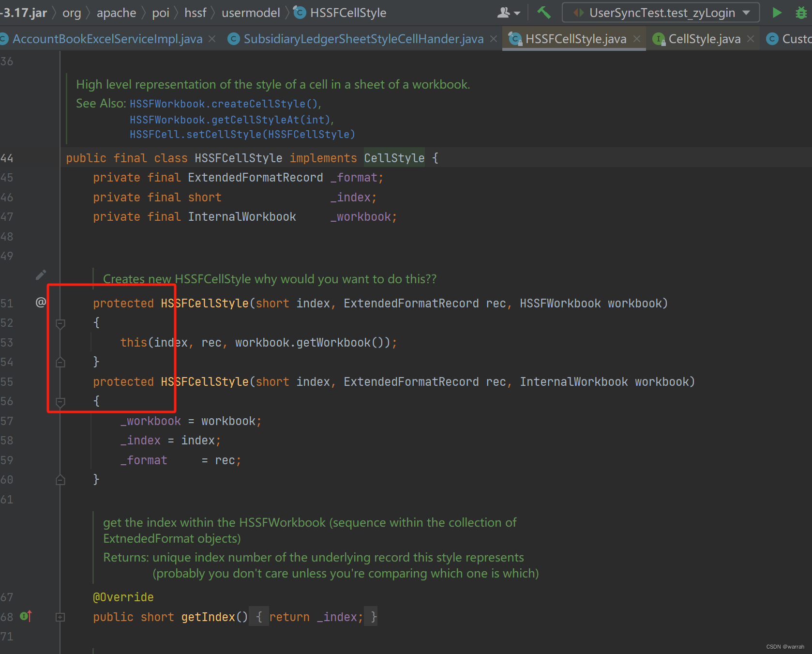Follow the HSSFCell.setCellStyle(HSSFCellStyle) doc link
This screenshot has height=654, width=812.
point(242,134)
